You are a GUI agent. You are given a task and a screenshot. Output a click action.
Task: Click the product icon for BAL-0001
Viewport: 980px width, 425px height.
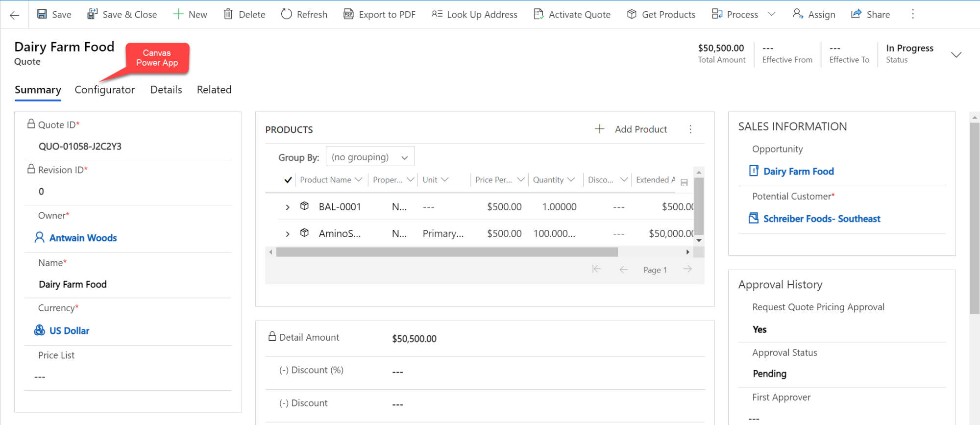(x=304, y=206)
